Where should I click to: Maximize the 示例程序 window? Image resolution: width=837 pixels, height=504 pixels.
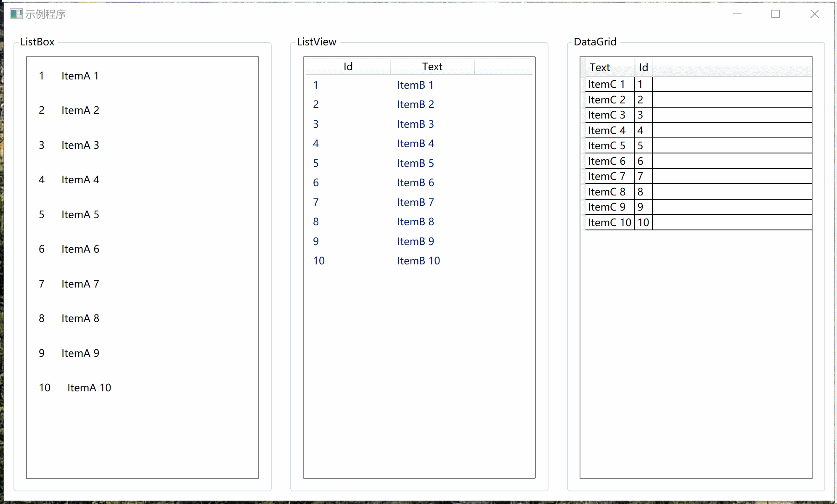[776, 14]
